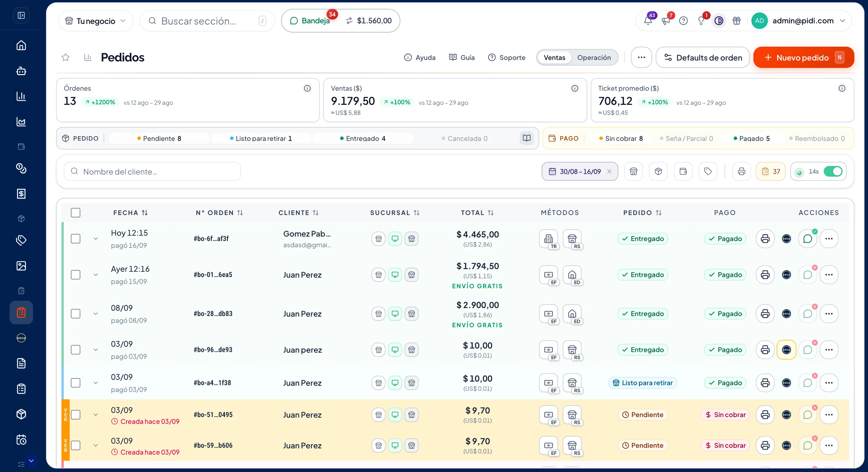
Task: Open chat for Gomez Pab order
Action: pyautogui.click(x=808, y=239)
